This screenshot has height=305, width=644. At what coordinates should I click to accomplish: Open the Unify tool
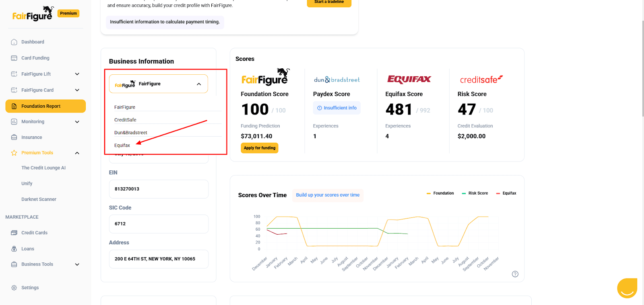[x=27, y=184]
